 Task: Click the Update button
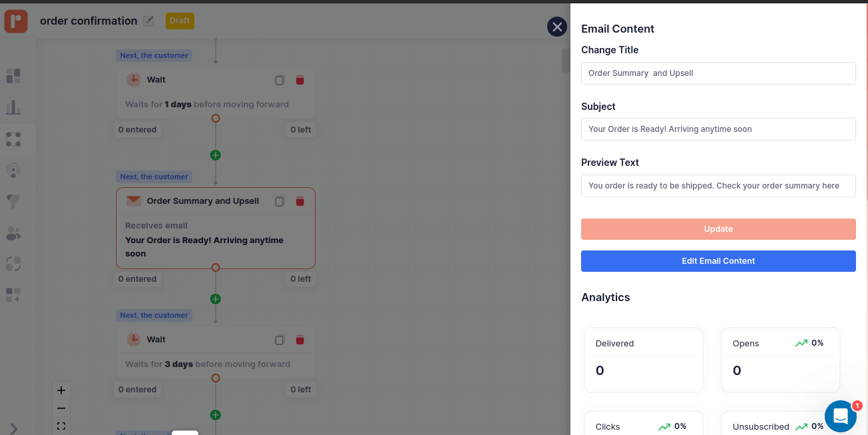(718, 228)
